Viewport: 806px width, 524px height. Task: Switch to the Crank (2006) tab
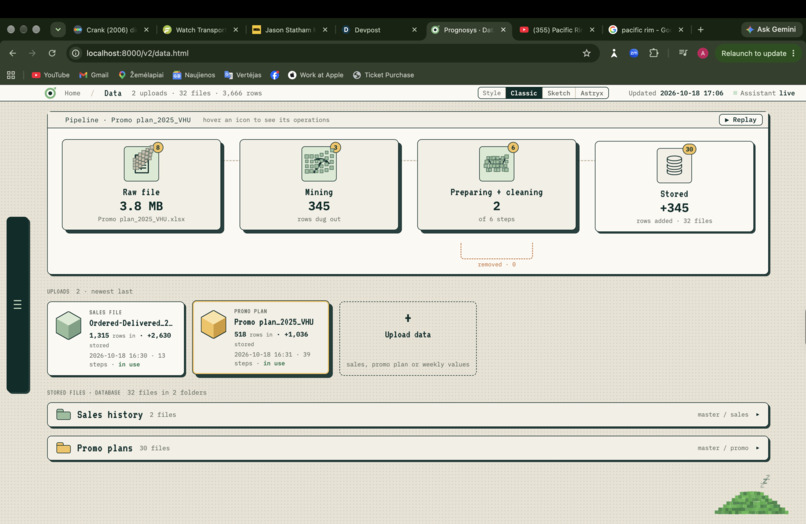pos(111,30)
